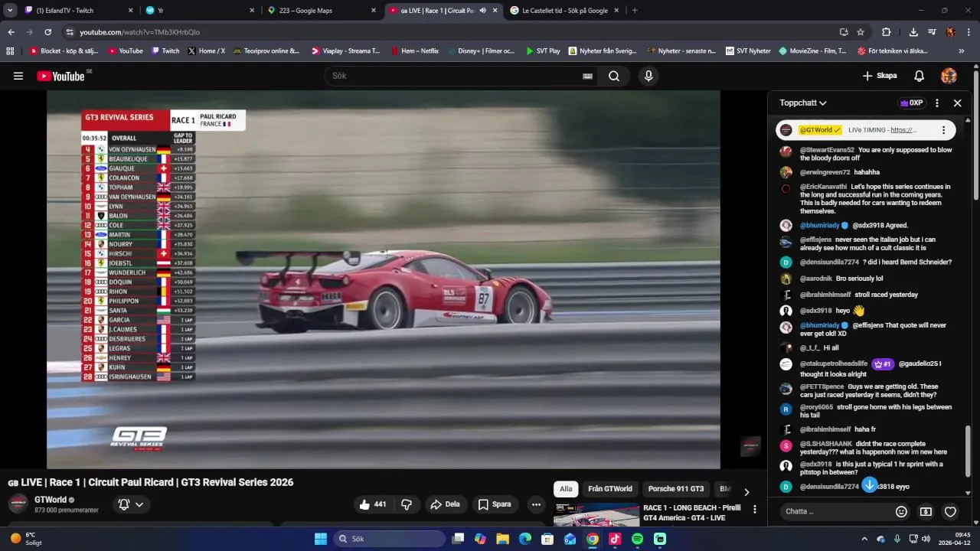
Task: Click the YouTube search magnifier button
Action: pos(614,76)
